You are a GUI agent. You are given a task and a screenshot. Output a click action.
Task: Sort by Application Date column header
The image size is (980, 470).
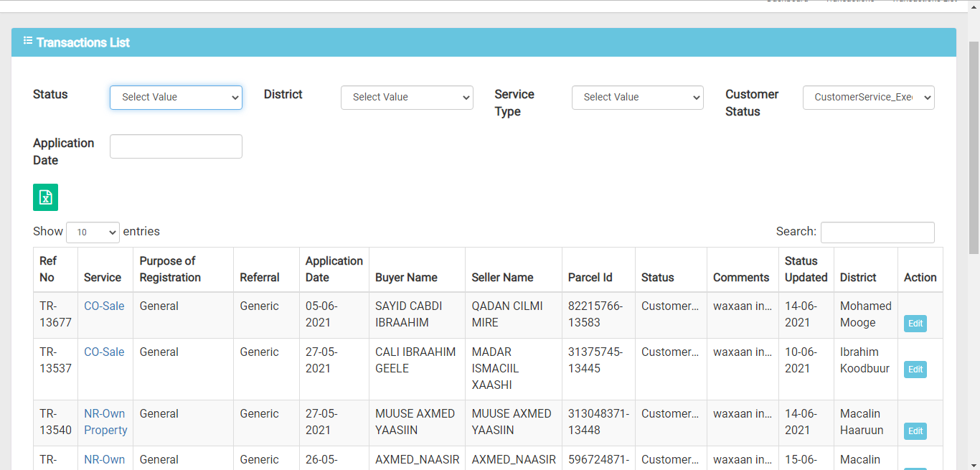334,269
